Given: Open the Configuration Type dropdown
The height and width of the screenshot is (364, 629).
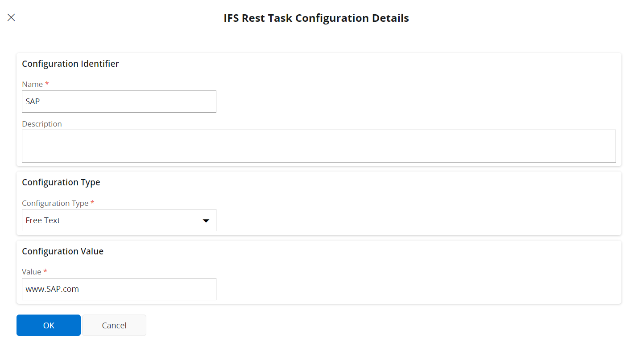Looking at the screenshot, I should pos(119,220).
